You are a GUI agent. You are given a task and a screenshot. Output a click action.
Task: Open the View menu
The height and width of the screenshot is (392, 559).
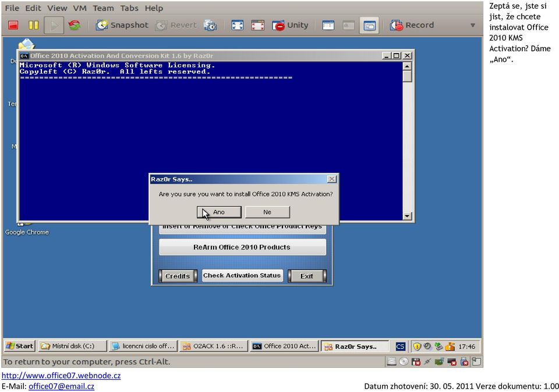point(57,8)
